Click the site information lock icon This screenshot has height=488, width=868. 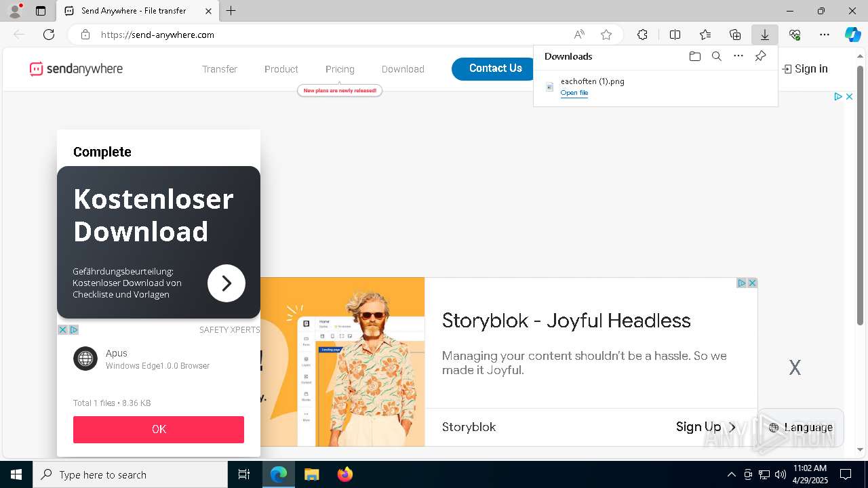[85, 35]
